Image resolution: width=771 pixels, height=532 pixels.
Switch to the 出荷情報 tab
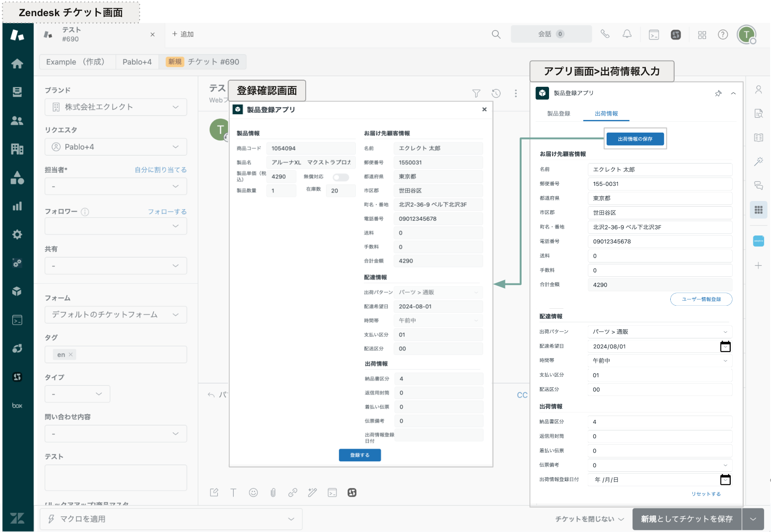pyautogui.click(x=607, y=113)
